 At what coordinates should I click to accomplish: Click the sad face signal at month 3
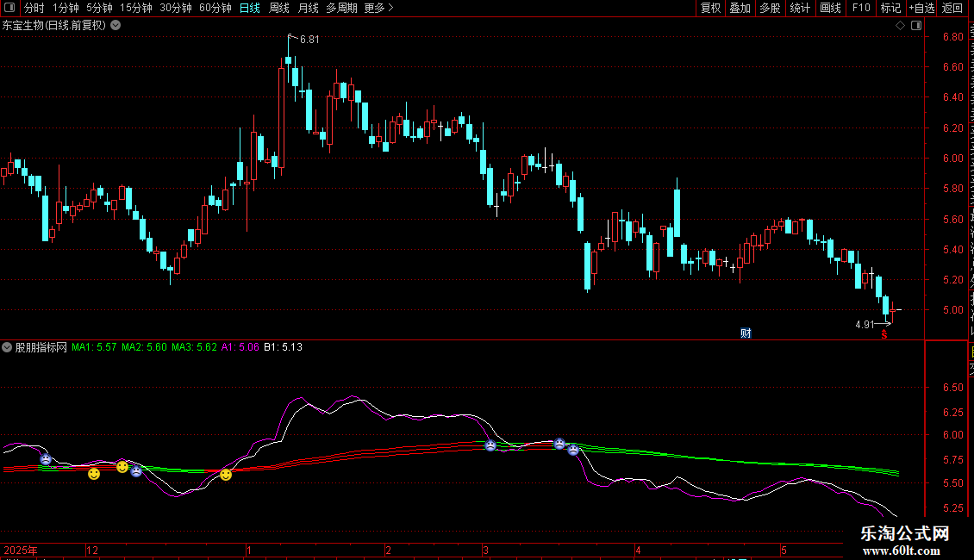tap(490, 445)
